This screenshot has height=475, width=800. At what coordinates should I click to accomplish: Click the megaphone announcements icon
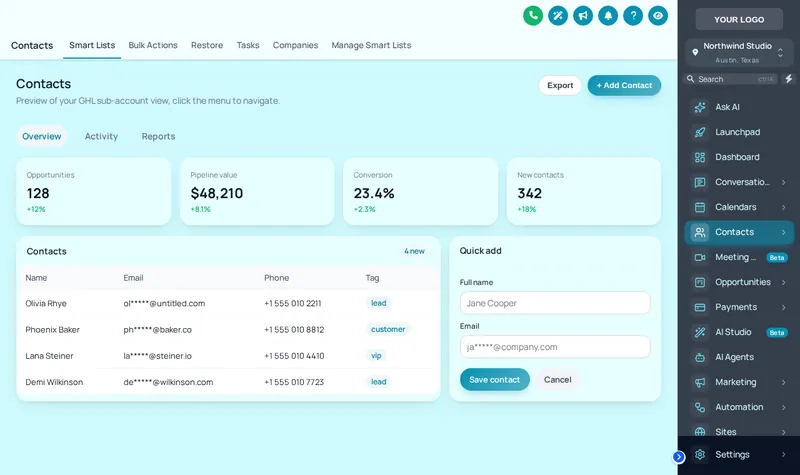(583, 16)
